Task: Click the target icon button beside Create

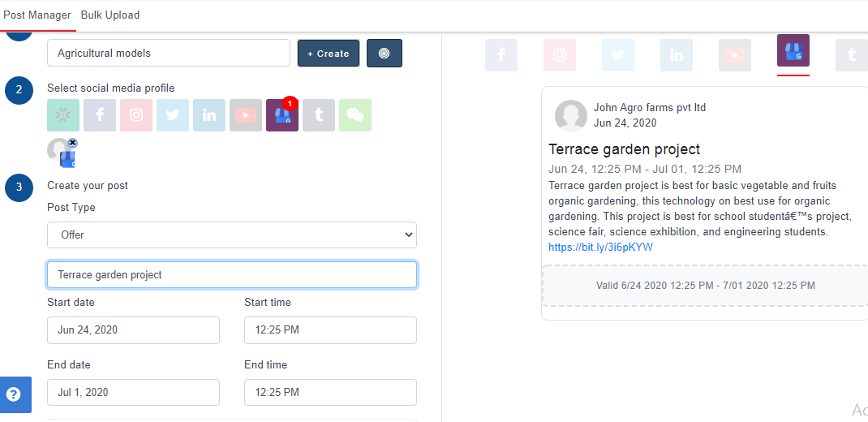Action: [x=385, y=54]
